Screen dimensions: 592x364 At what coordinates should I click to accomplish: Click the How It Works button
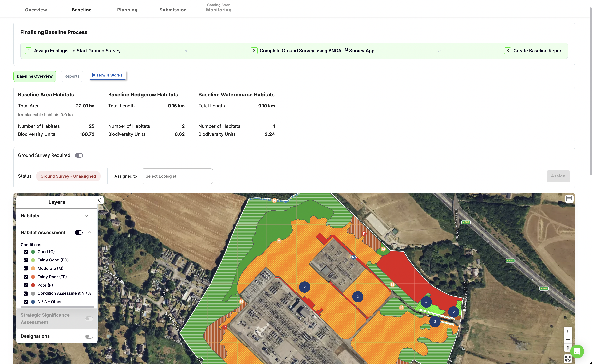pos(107,75)
